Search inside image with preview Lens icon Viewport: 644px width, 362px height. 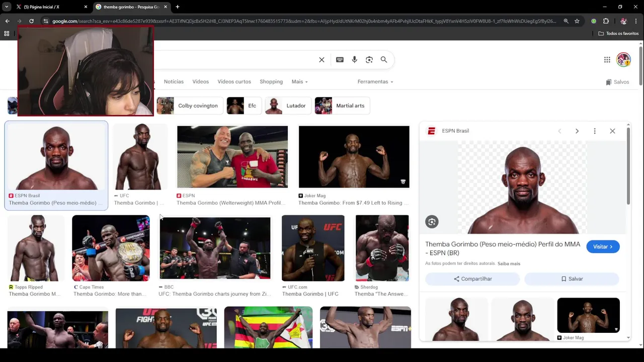pos(432,222)
